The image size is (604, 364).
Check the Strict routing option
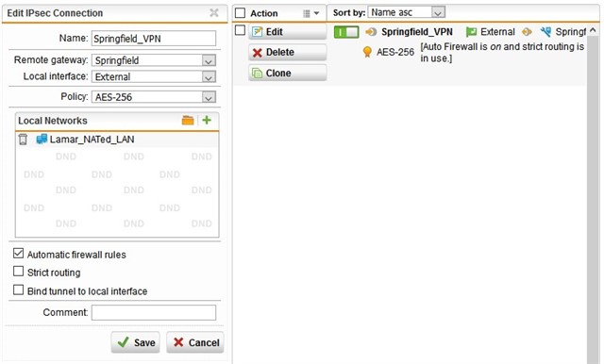(18, 272)
